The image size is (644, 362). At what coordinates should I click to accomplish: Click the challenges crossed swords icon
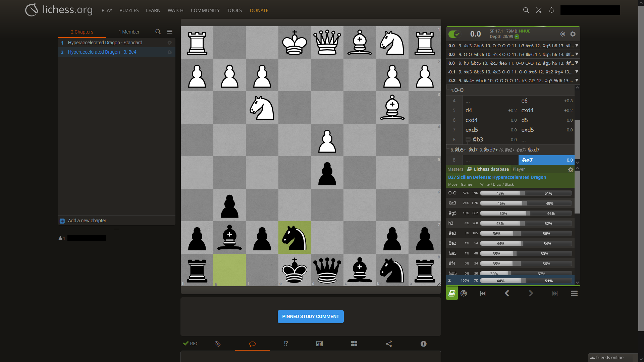[539, 10]
